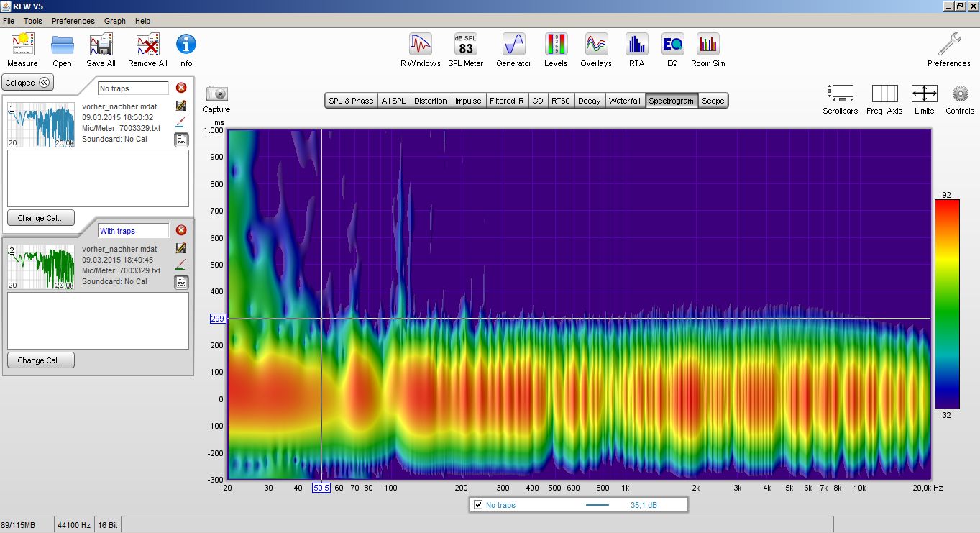Viewport: 980px width, 533px height.
Task: Click the notes box of 'No traps' measurement
Action: (98, 178)
